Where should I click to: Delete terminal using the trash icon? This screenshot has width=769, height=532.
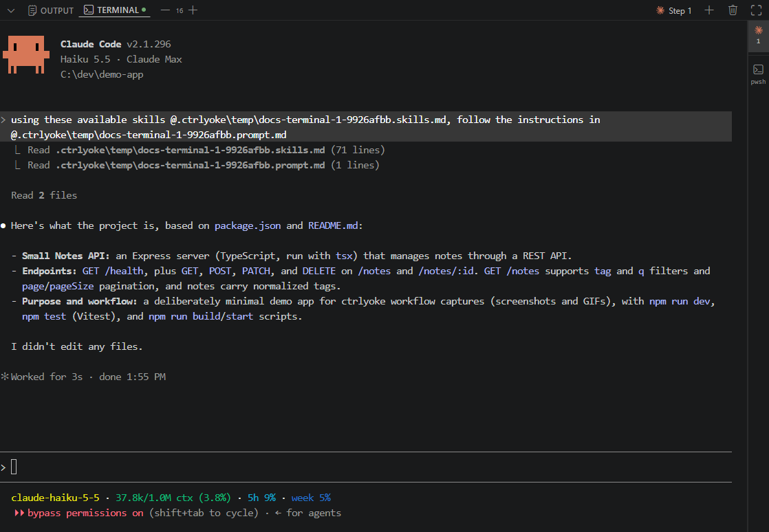tap(733, 10)
